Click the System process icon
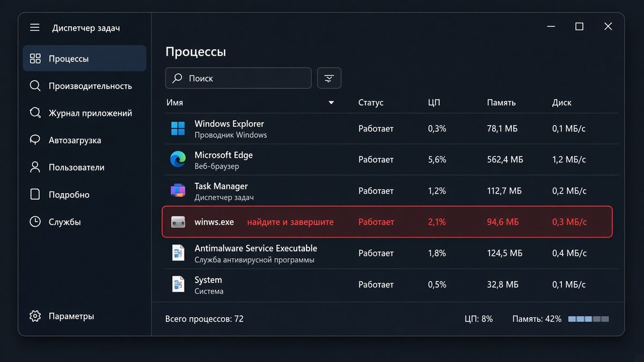The width and height of the screenshot is (644, 362). [178, 284]
